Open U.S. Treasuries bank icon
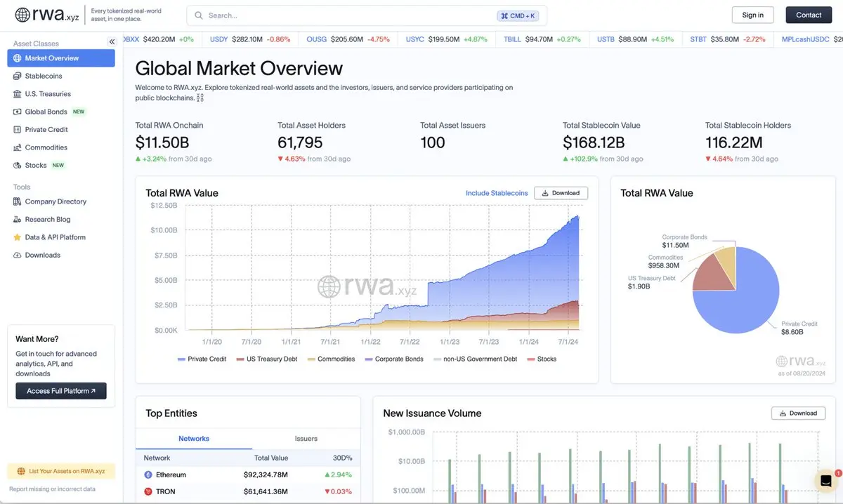The image size is (843, 504). click(18, 94)
